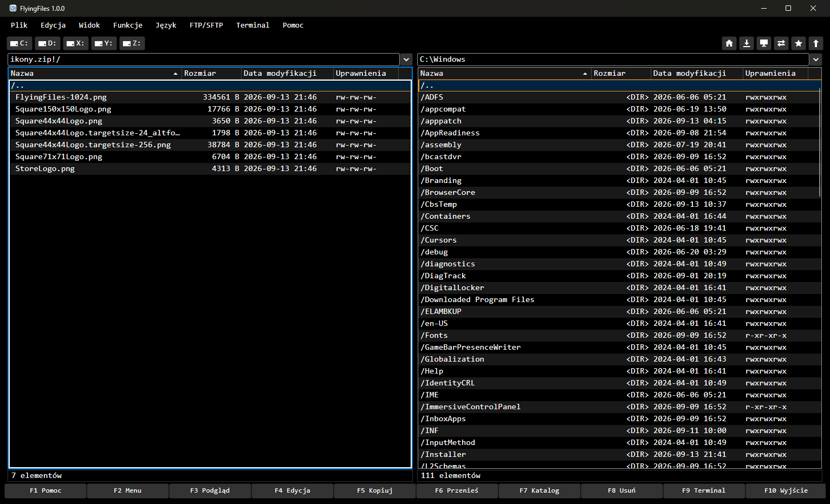The height and width of the screenshot is (504, 830).
Task: Click F1 Pomoc button
Action: (x=46, y=490)
